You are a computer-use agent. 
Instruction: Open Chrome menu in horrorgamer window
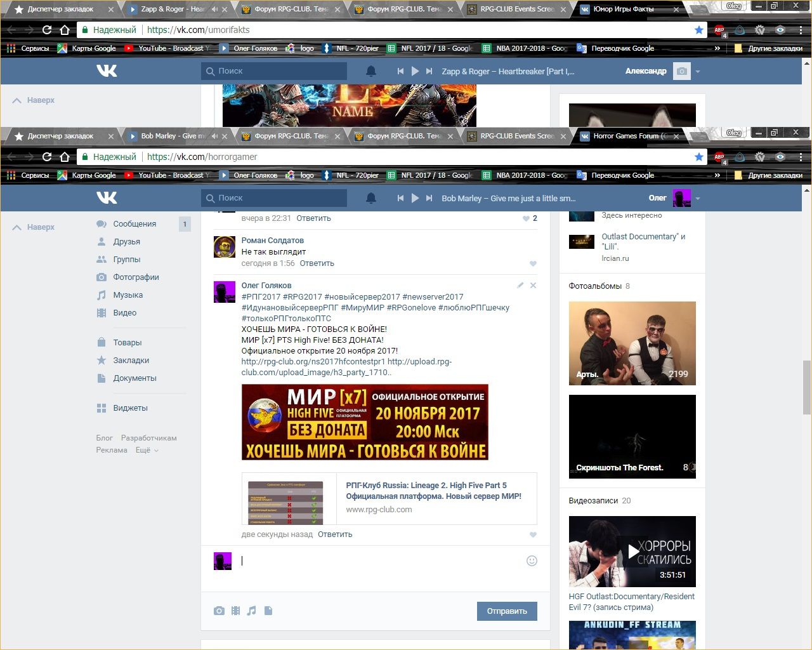coord(801,157)
